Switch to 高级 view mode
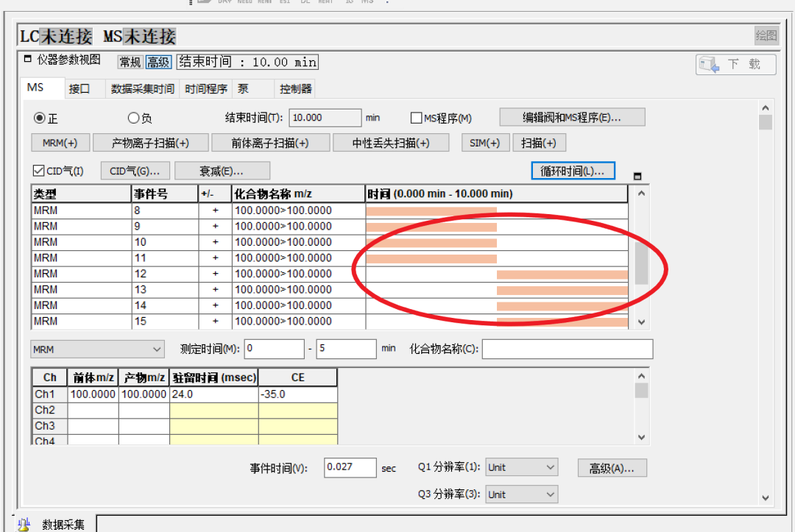Viewport: 795px width, 532px height. [158, 63]
